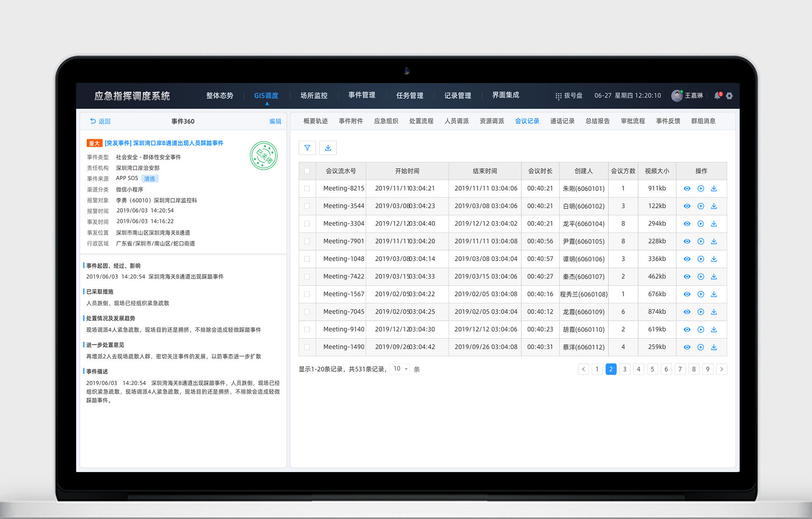This screenshot has width=812, height=519.
Task: Go to next page with right chevron
Action: coord(721,369)
